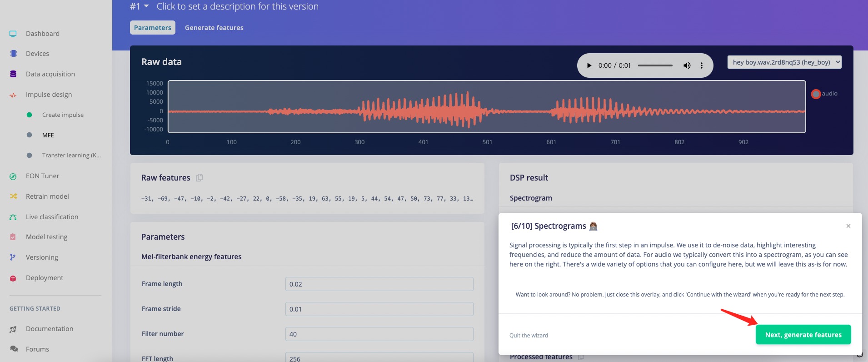Switch to the Parameters tab

point(153,28)
